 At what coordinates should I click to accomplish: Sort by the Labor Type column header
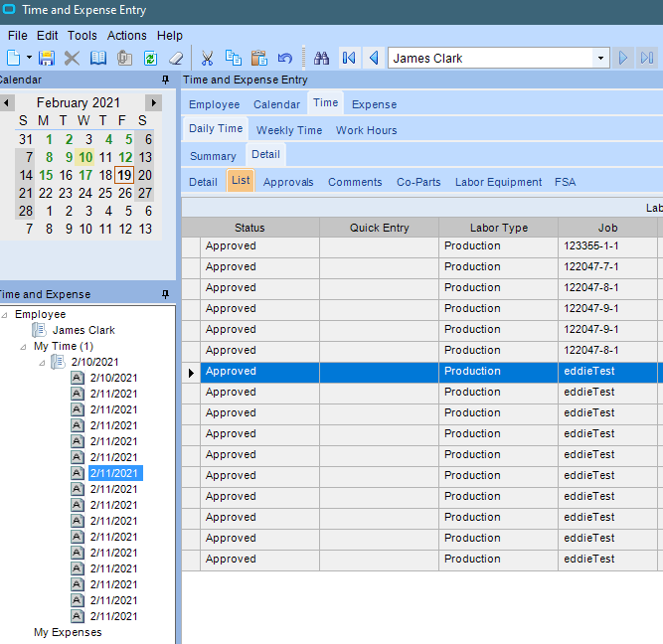[498, 228]
